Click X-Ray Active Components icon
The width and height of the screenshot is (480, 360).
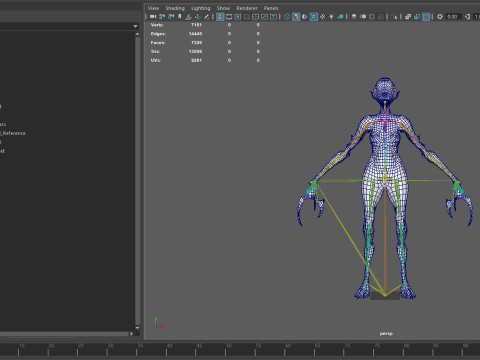pyautogui.click(x=417, y=16)
